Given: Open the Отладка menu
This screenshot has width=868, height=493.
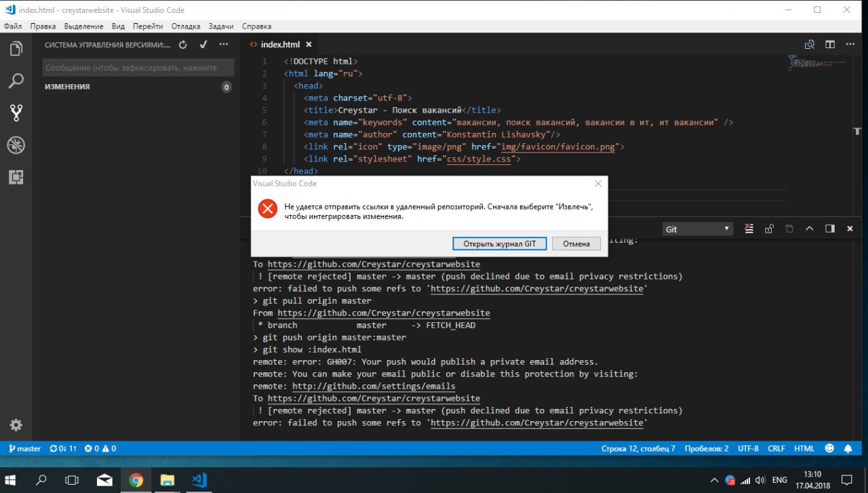Looking at the screenshot, I should 186,26.
